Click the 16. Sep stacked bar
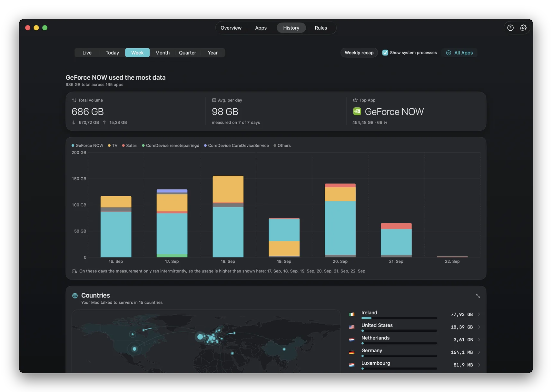This screenshot has height=392, width=552. pyautogui.click(x=116, y=227)
